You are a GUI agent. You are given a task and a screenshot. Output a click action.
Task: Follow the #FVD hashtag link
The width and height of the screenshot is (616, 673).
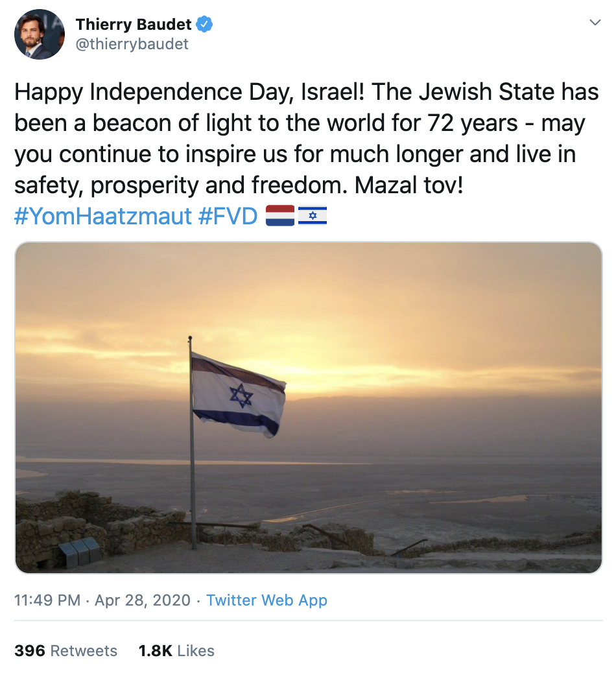click(x=227, y=216)
